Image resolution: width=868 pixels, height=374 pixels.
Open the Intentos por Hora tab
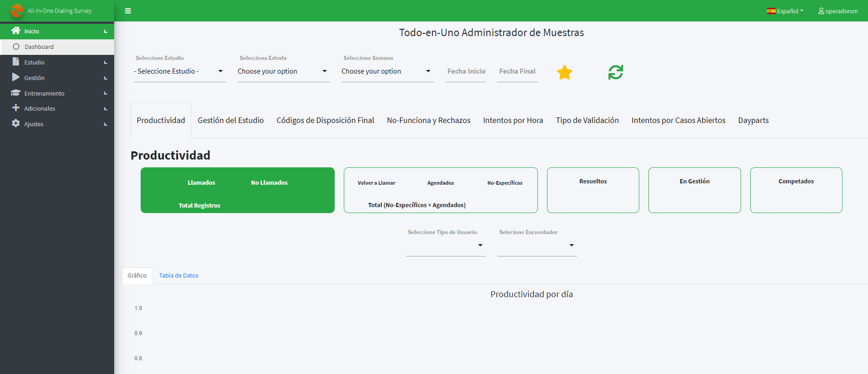[x=513, y=120]
